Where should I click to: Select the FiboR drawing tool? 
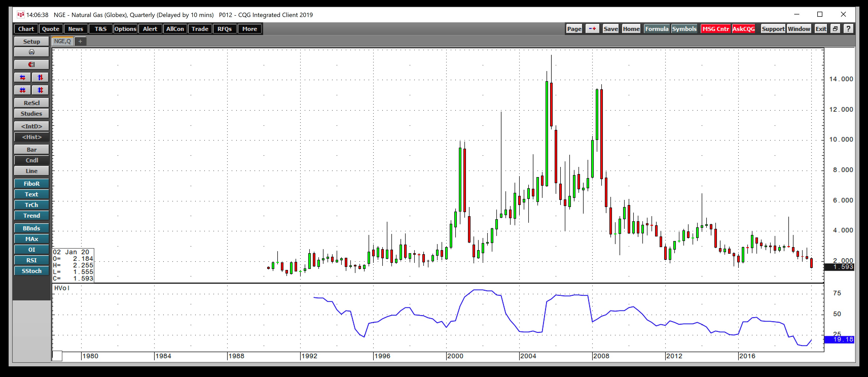(x=31, y=184)
